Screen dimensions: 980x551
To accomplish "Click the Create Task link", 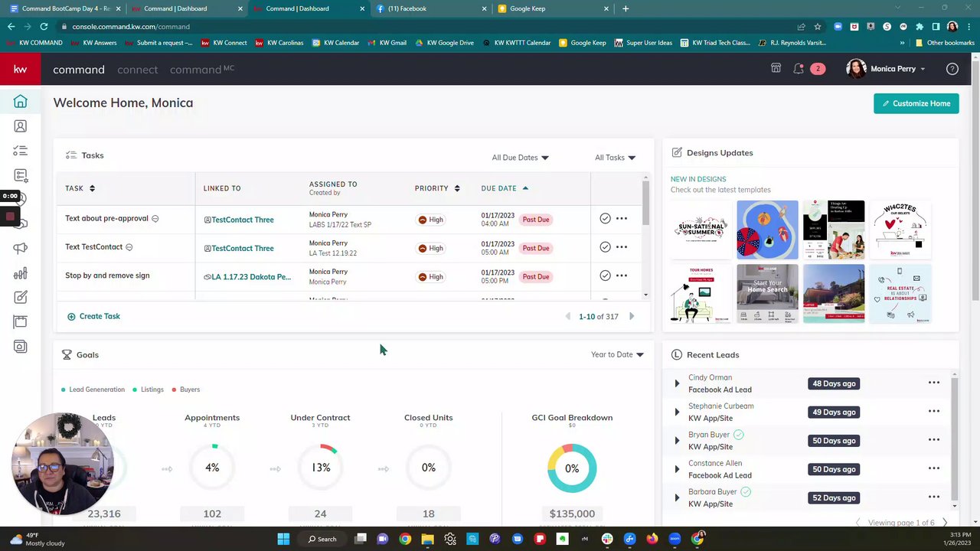I will [x=93, y=316].
